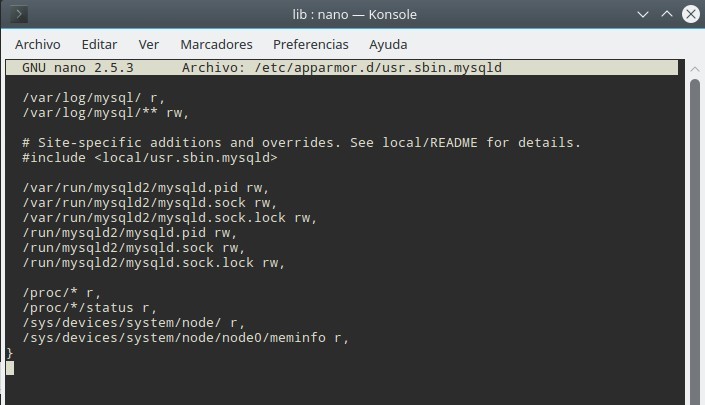Click the '/var/run/mysqld2/mysqld.pid rw,' line
Viewport: 705px width, 405px height.
pos(146,188)
